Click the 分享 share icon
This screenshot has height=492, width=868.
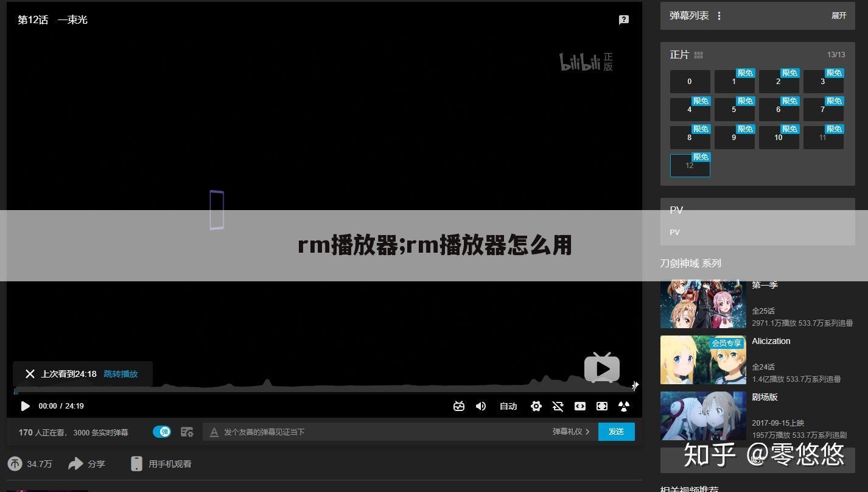[75, 464]
